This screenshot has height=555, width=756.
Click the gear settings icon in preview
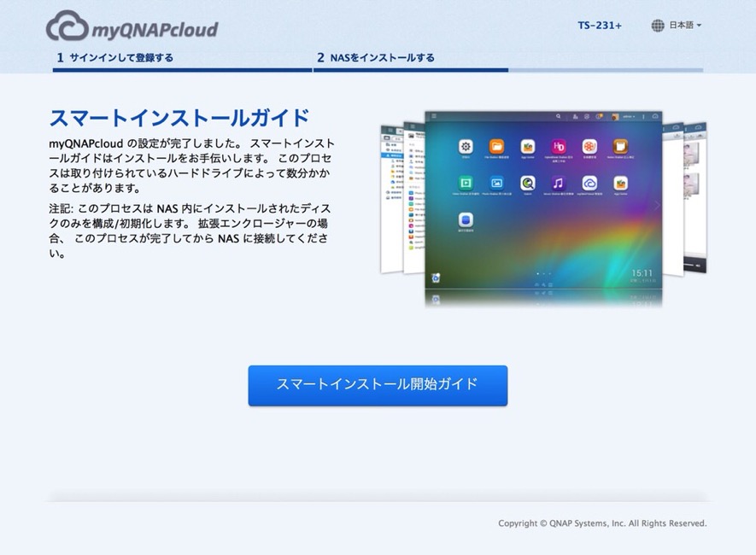[x=466, y=147]
